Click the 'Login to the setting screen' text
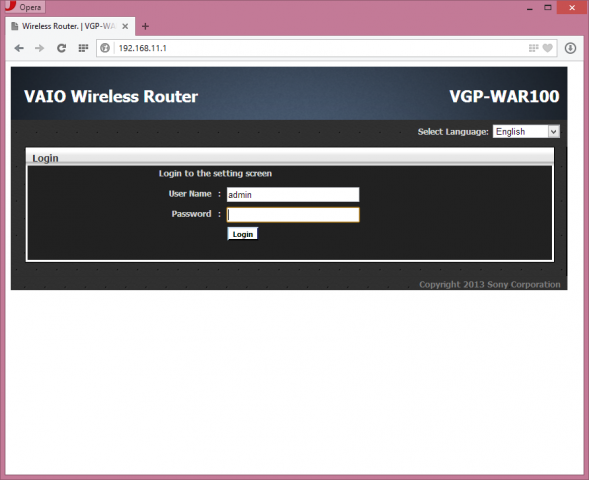 pos(215,174)
